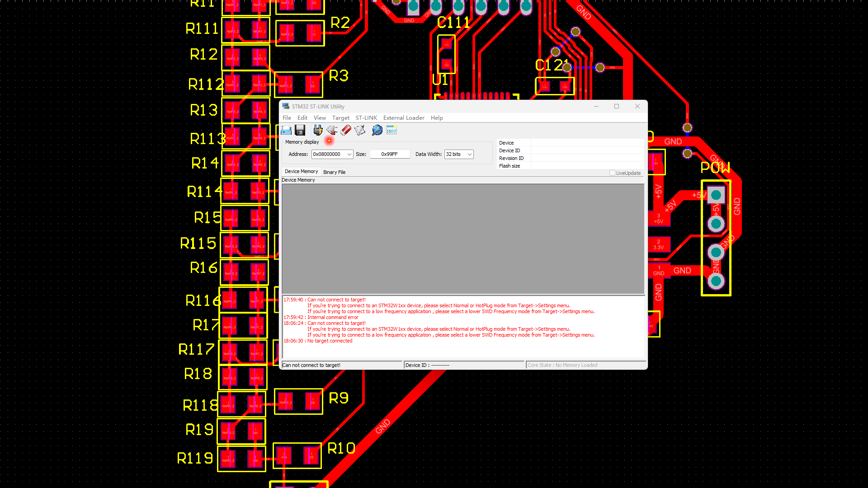868x488 pixels.
Task: Open the Help menu
Action: click(x=437, y=118)
